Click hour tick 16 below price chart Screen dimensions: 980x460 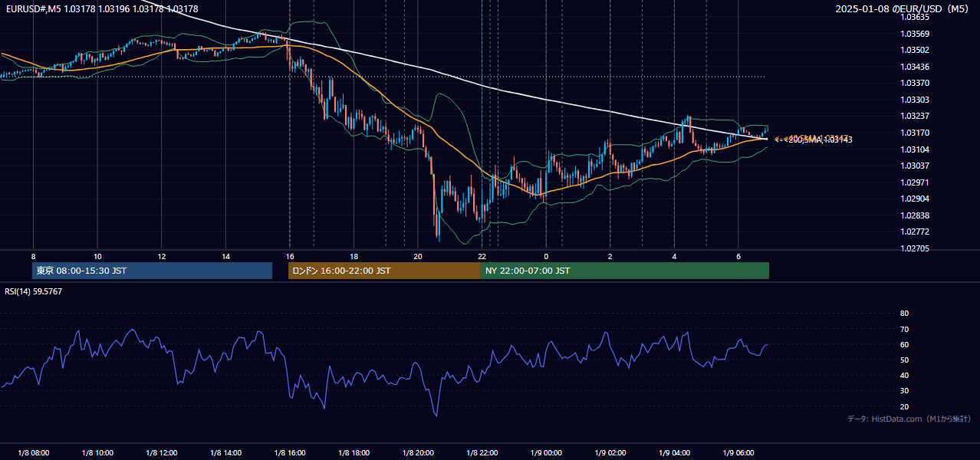pos(290,256)
